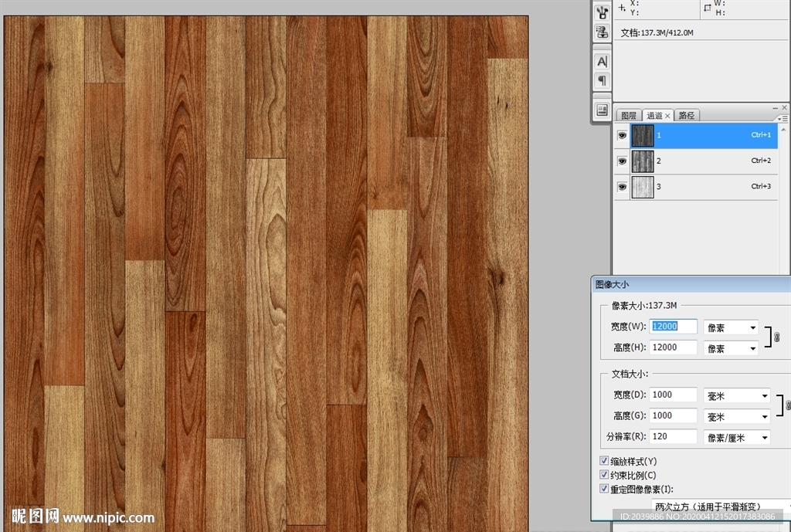Expand the 分辨率 unit dropdown (像素/厘米)
The height and width of the screenshot is (532, 791).
pos(737,437)
